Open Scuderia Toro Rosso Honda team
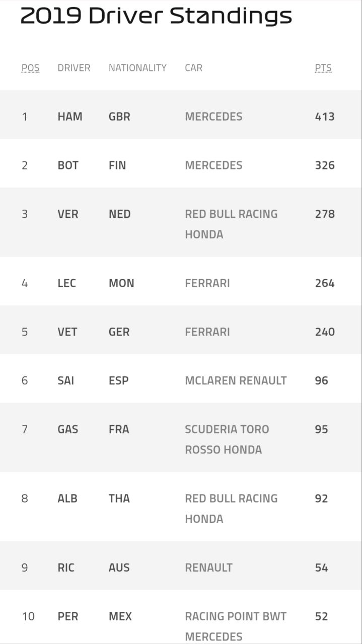The width and height of the screenshot is (362, 644). click(x=227, y=439)
